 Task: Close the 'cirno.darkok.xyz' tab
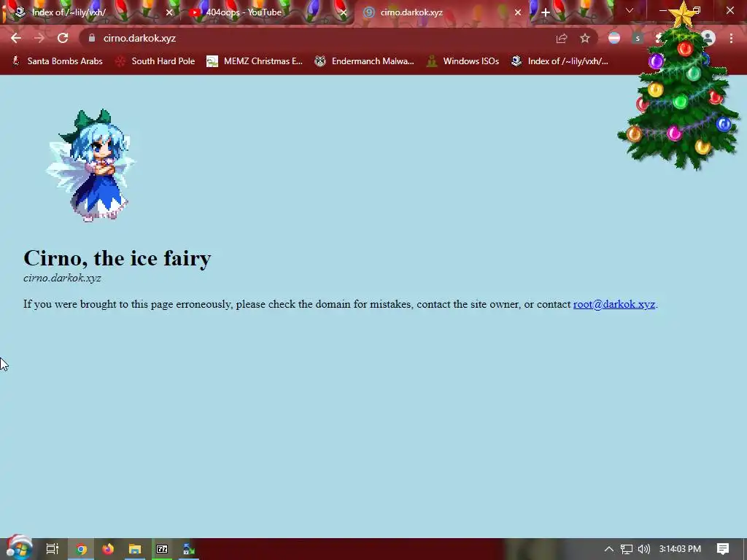coord(518,12)
